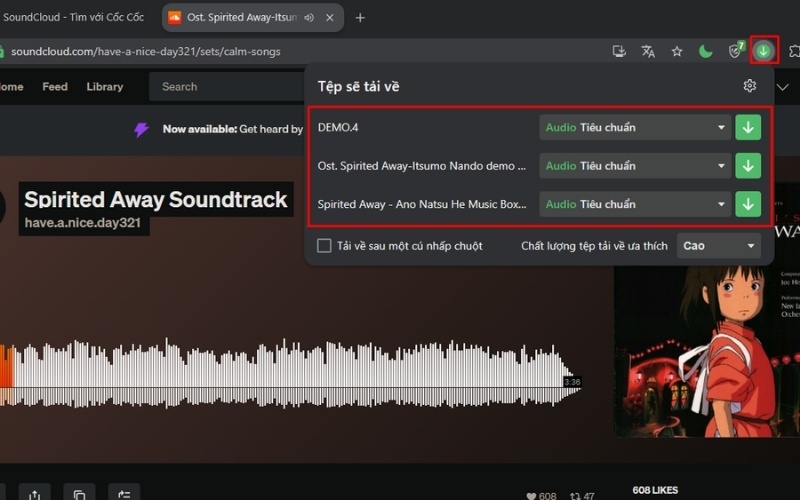Open the Feed menu item
Image resolution: width=800 pixels, height=500 pixels.
(55, 87)
